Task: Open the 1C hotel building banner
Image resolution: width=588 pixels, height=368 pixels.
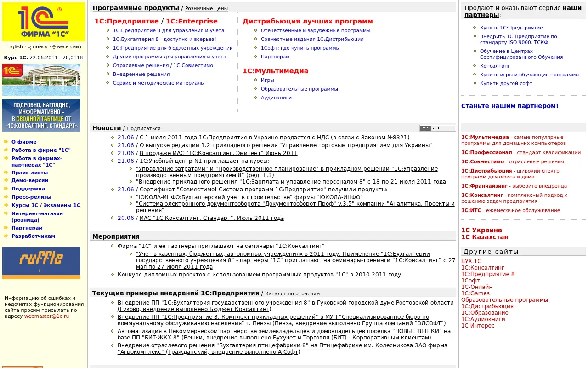Action: (41, 80)
